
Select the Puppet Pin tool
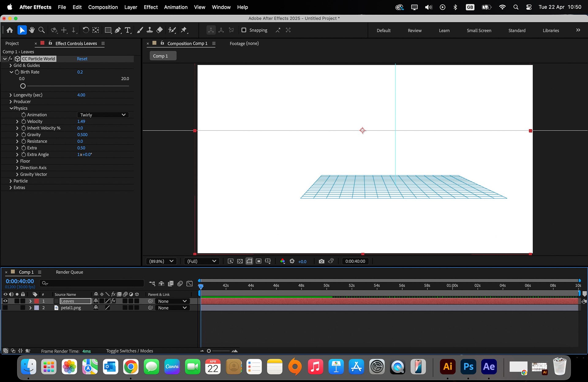click(184, 30)
